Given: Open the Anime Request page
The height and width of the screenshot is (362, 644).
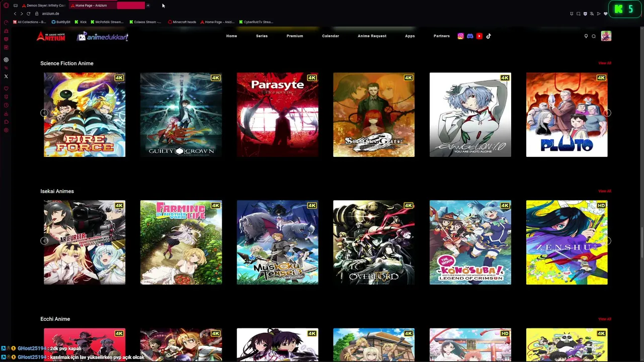Looking at the screenshot, I should pyautogui.click(x=372, y=36).
